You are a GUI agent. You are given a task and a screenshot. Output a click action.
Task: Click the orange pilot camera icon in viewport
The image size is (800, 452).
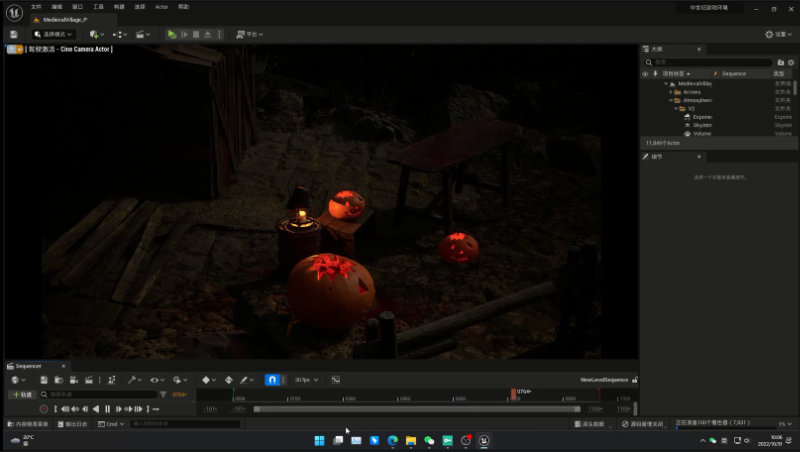[x=19, y=49]
